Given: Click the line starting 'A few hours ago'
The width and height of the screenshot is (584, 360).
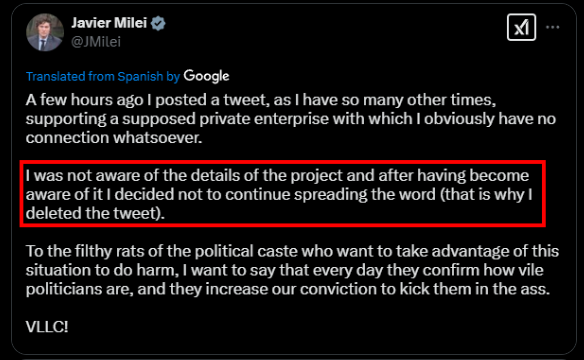Looking at the screenshot, I should click(261, 100).
